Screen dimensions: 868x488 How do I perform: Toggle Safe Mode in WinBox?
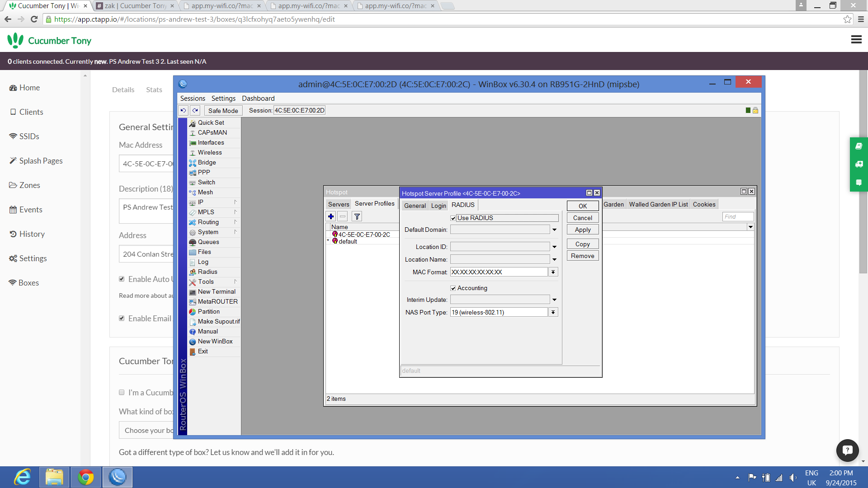[x=223, y=110]
